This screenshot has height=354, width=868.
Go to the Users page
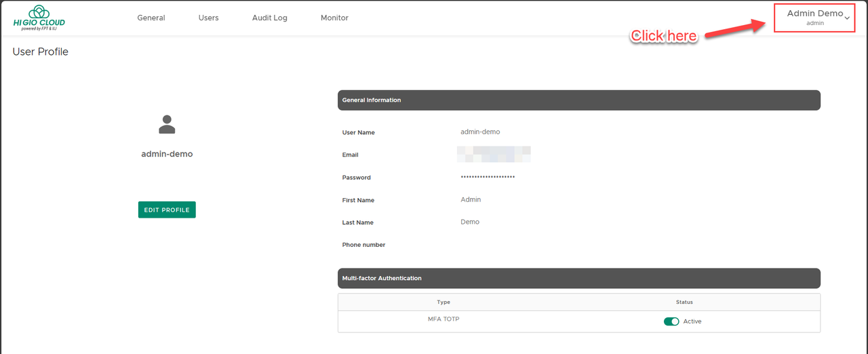[x=209, y=18]
